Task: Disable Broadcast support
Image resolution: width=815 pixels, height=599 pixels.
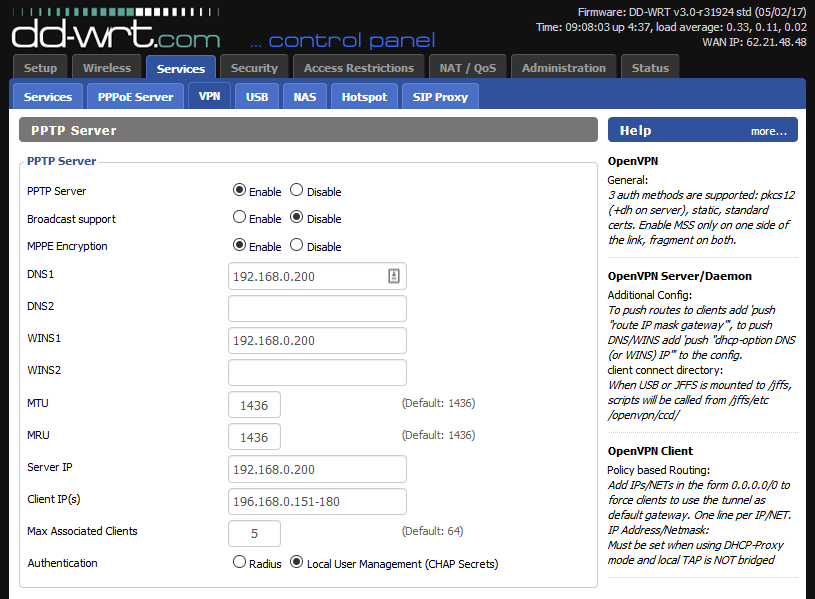Action: [x=296, y=217]
